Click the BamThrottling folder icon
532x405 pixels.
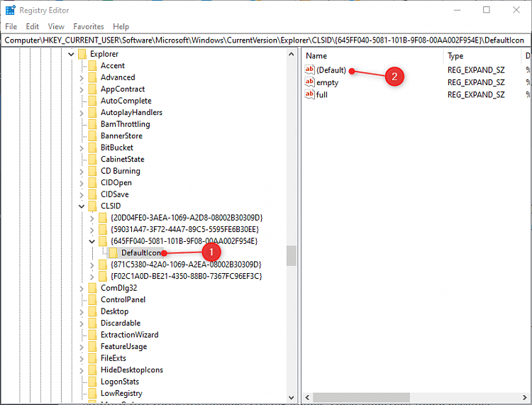tap(93, 124)
